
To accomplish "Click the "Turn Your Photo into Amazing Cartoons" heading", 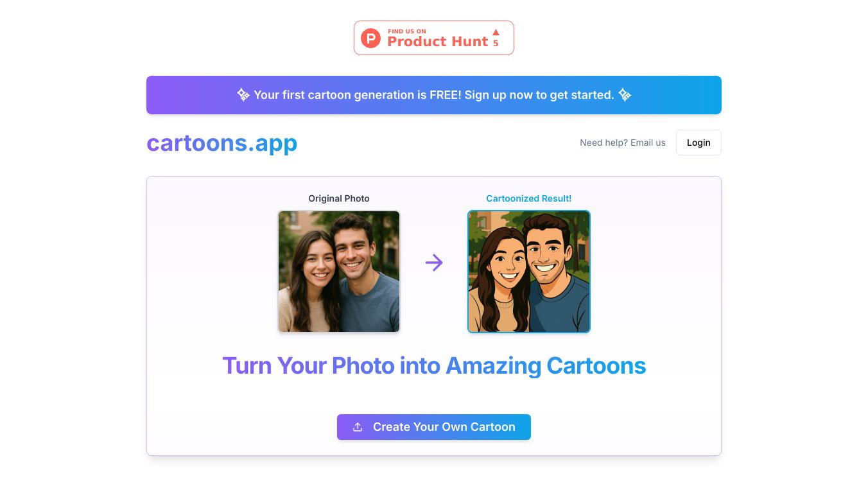I will (x=434, y=366).
